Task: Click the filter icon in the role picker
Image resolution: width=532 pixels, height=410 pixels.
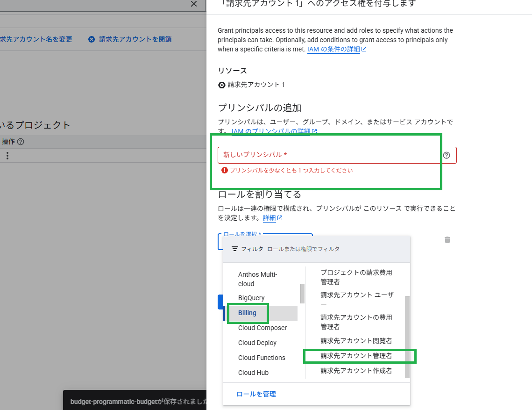Action: (x=234, y=249)
